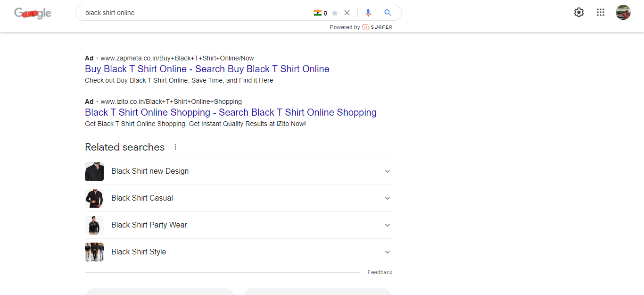
Task: Click 'Powered by' text under search bar
Action: (345, 27)
